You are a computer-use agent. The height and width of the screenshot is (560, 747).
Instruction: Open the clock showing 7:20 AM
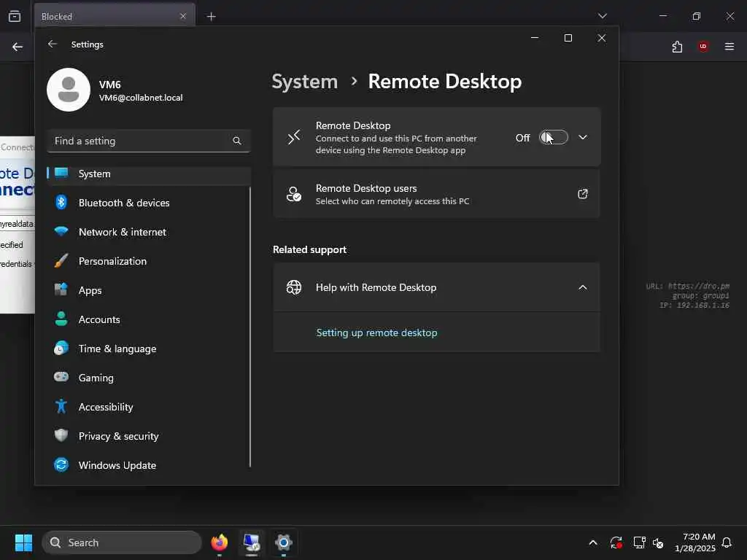click(695, 542)
